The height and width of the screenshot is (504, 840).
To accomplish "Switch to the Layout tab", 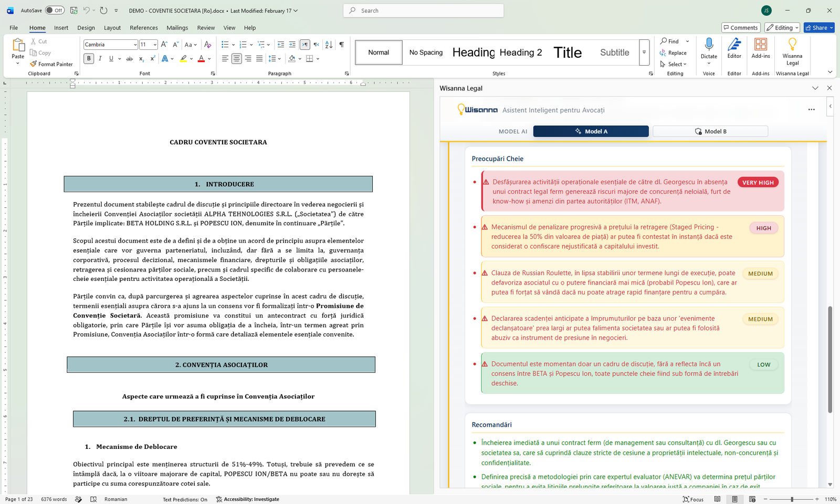I will 112,28.
